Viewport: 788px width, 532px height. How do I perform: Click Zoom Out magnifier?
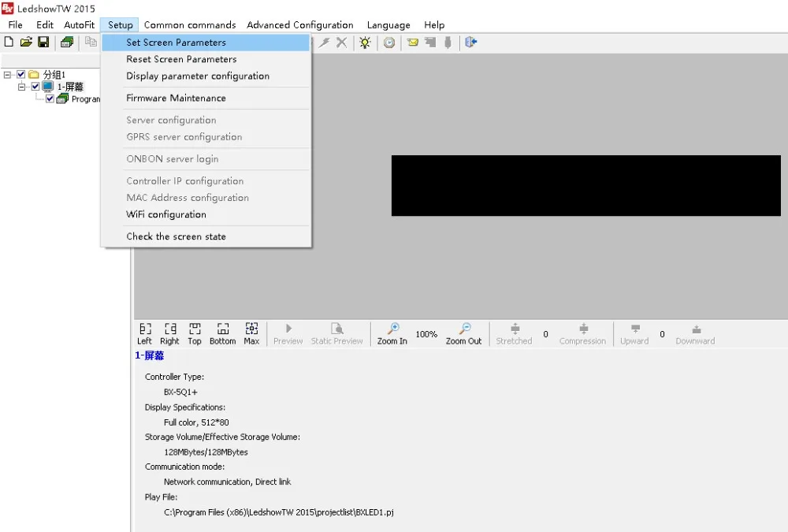coord(464,334)
